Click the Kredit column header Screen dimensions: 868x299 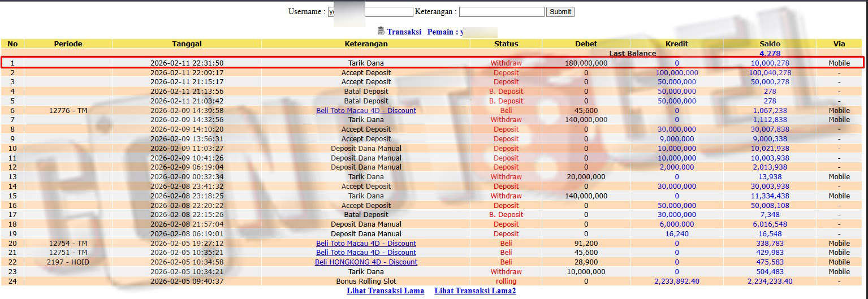[x=676, y=44]
